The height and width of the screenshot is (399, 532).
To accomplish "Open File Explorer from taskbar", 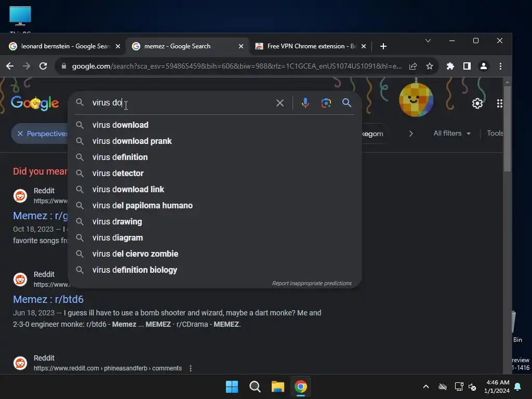I will click(x=277, y=387).
